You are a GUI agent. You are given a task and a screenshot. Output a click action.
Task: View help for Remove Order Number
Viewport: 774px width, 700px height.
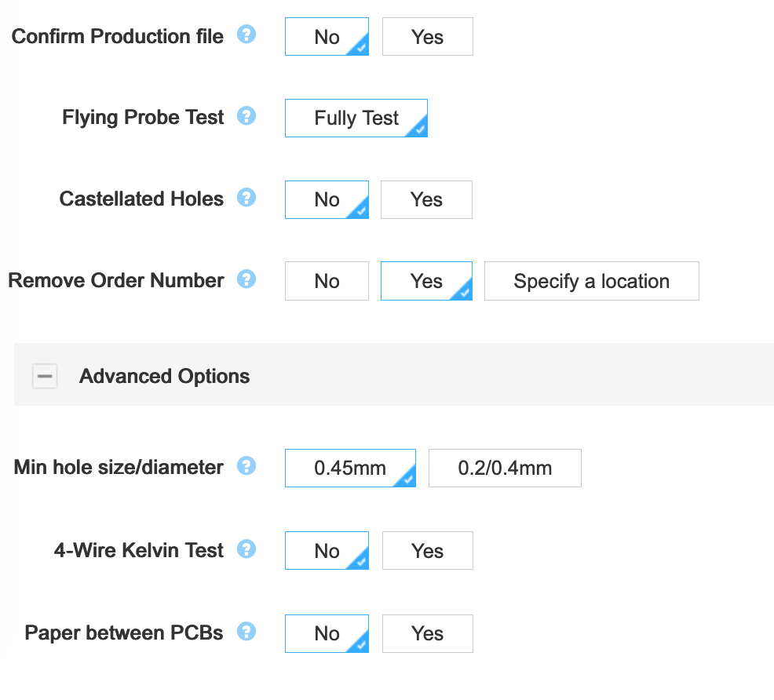pos(246,279)
